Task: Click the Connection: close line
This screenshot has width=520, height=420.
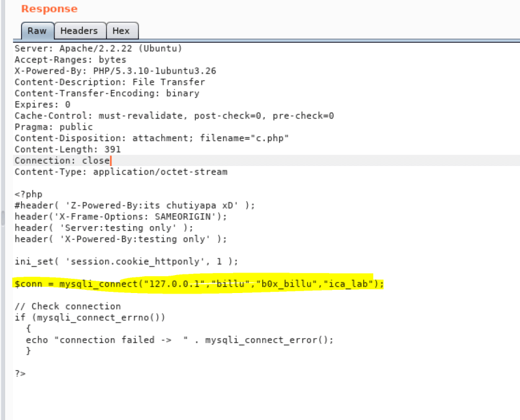Action: 62,160
